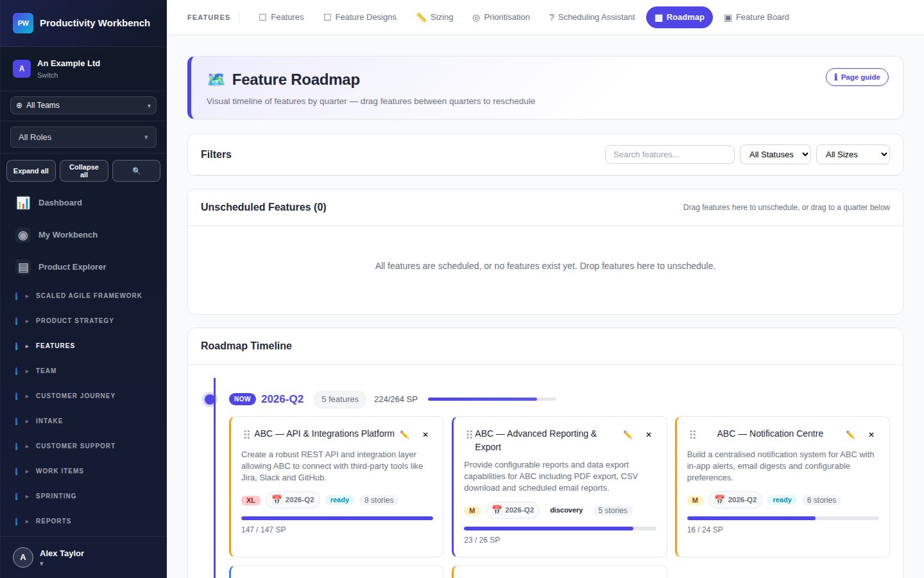Expand the Sprinting section
The height and width of the screenshot is (578, 924).
click(x=83, y=496)
